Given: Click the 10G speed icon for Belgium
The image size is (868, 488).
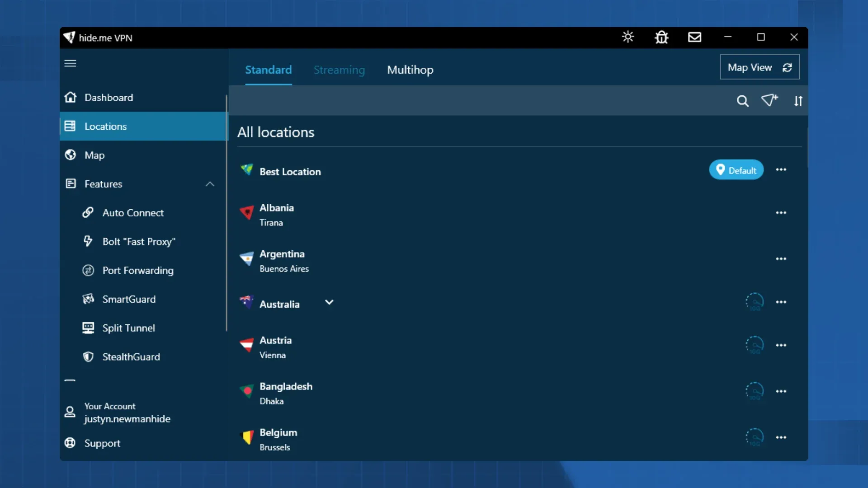Looking at the screenshot, I should tap(755, 437).
